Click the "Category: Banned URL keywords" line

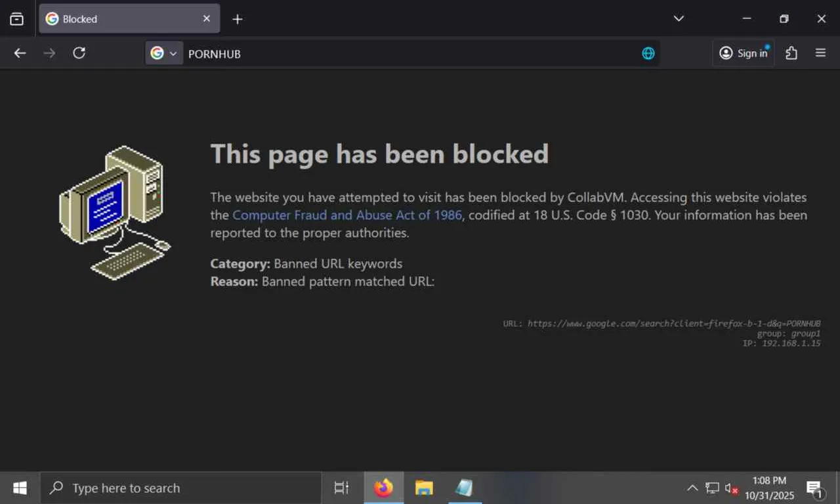tap(306, 264)
